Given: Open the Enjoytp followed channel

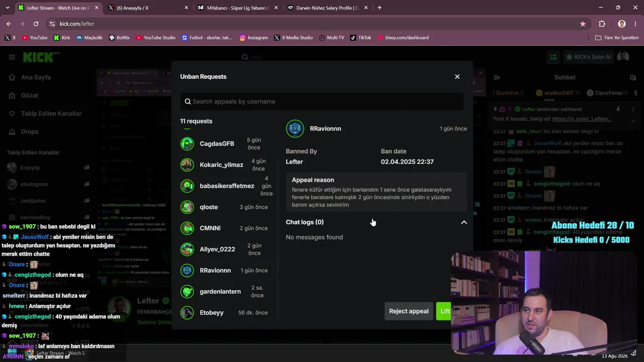Looking at the screenshot, I should click(x=48, y=167).
